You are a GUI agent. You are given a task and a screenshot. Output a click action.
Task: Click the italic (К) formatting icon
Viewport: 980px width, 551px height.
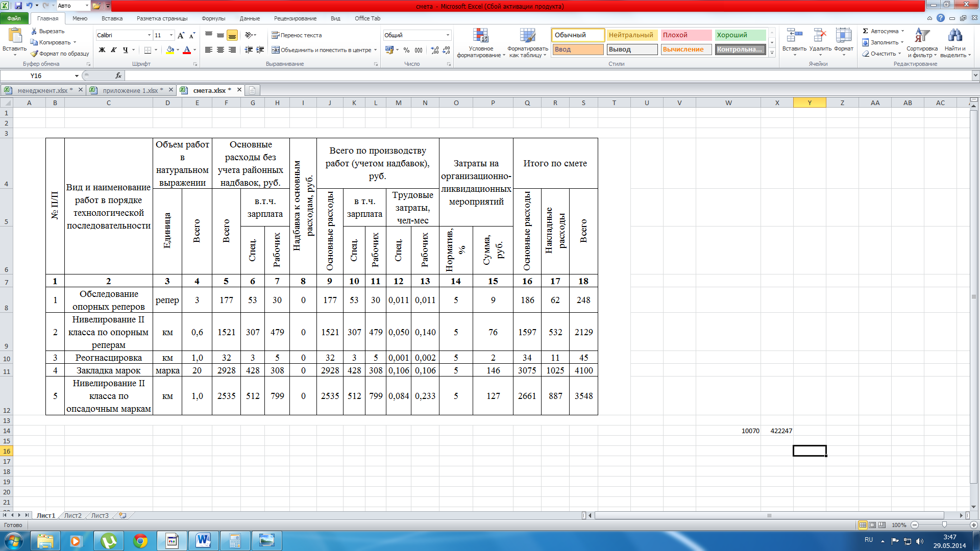[113, 50]
